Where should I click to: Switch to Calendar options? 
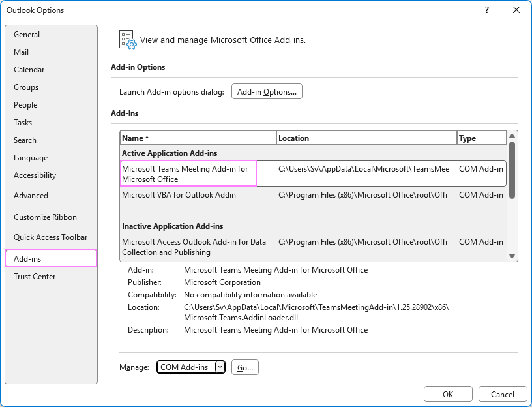(29, 69)
